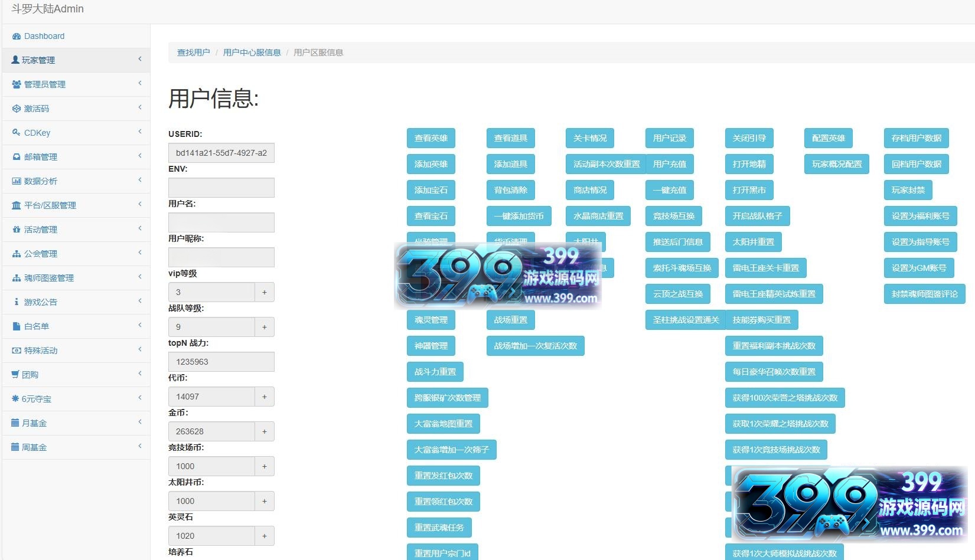This screenshot has width=975, height=560.
Task: Click the 激活码 cube icon
Action: click(17, 109)
